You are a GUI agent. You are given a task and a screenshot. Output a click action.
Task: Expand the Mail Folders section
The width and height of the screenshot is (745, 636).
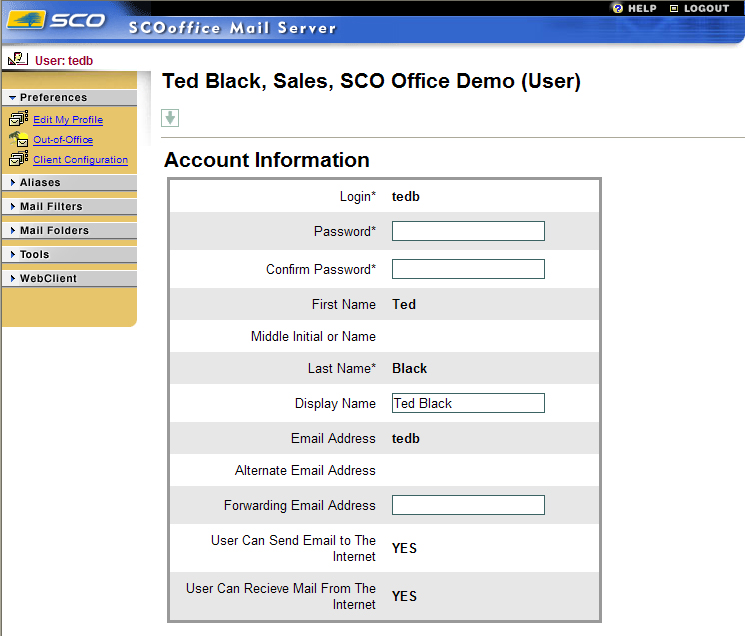tap(54, 231)
